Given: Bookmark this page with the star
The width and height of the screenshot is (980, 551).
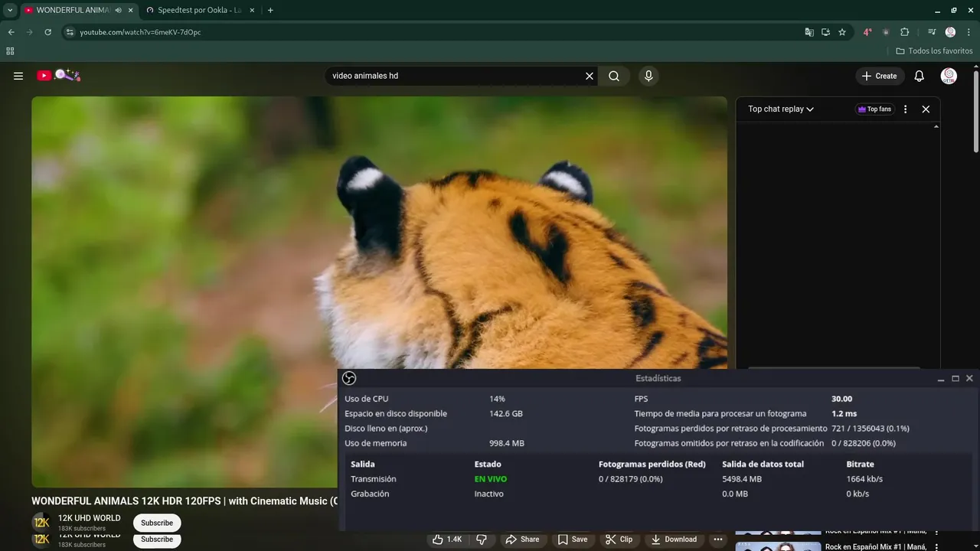Looking at the screenshot, I should (842, 32).
